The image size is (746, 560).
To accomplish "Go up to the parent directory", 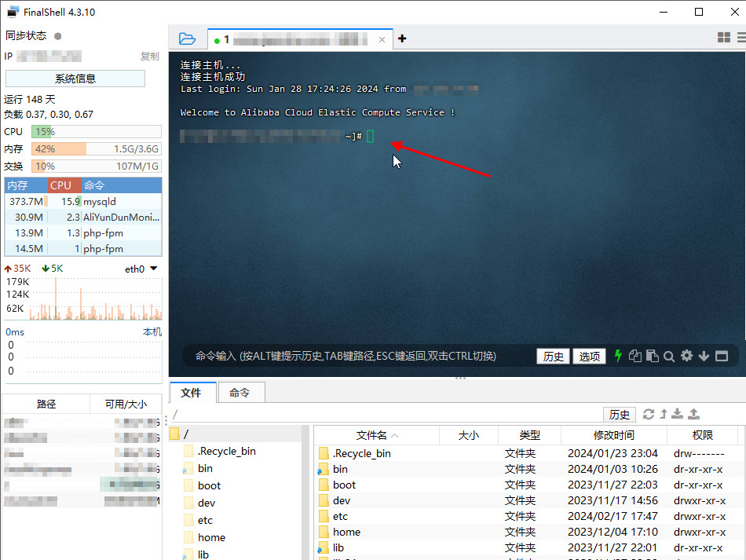I will [x=664, y=414].
